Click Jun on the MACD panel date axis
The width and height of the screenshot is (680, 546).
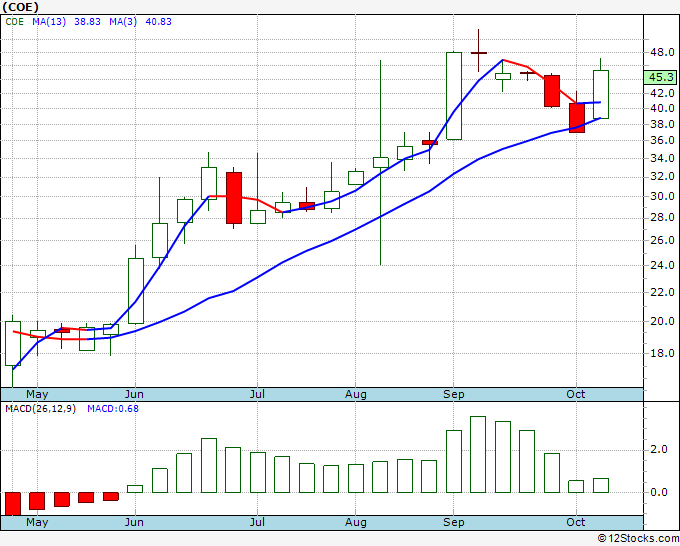[134, 522]
